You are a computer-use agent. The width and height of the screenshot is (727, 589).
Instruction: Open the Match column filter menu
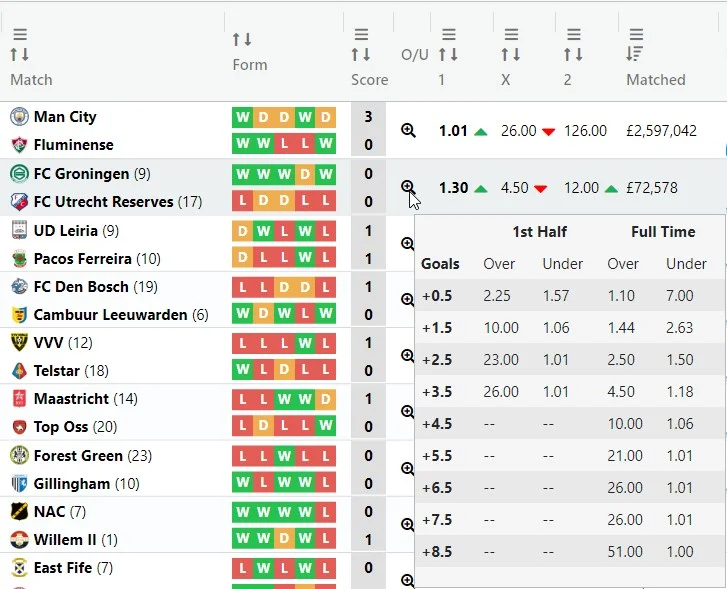point(20,35)
